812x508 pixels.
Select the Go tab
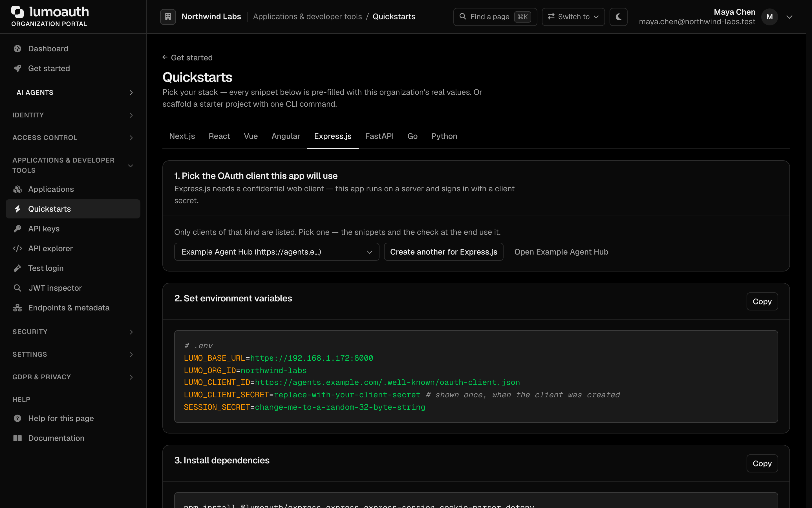412,136
